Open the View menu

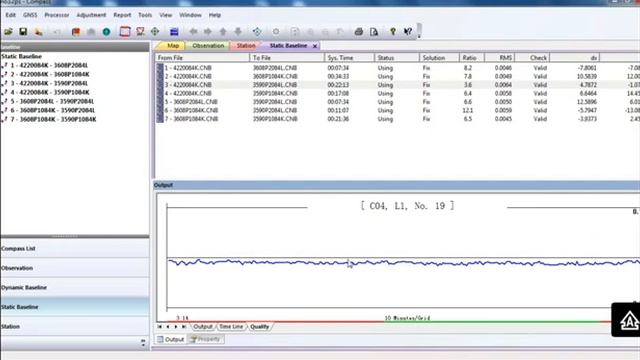165,15
